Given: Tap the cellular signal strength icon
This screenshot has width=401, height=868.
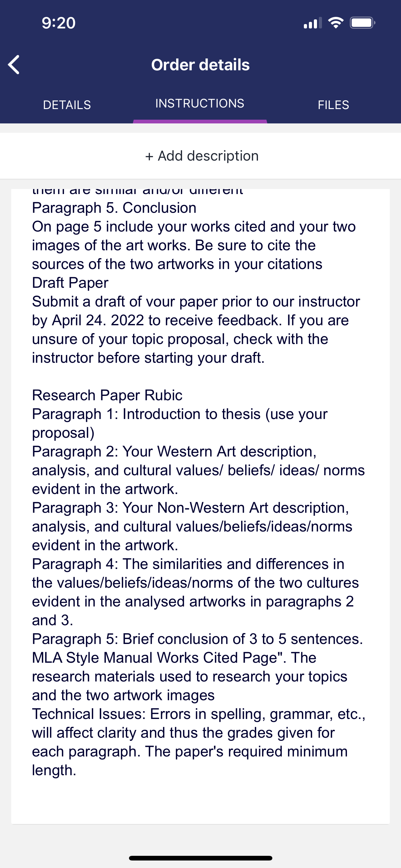Looking at the screenshot, I should pos(312,23).
